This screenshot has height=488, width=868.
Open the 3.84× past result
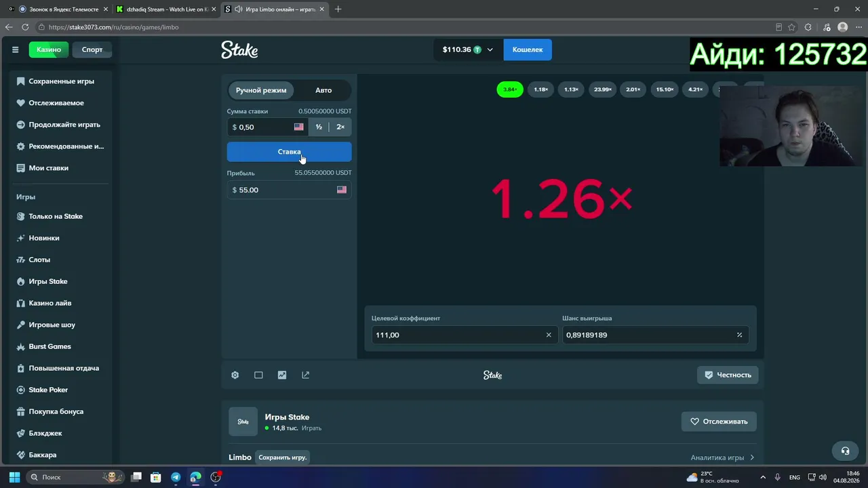(510, 89)
